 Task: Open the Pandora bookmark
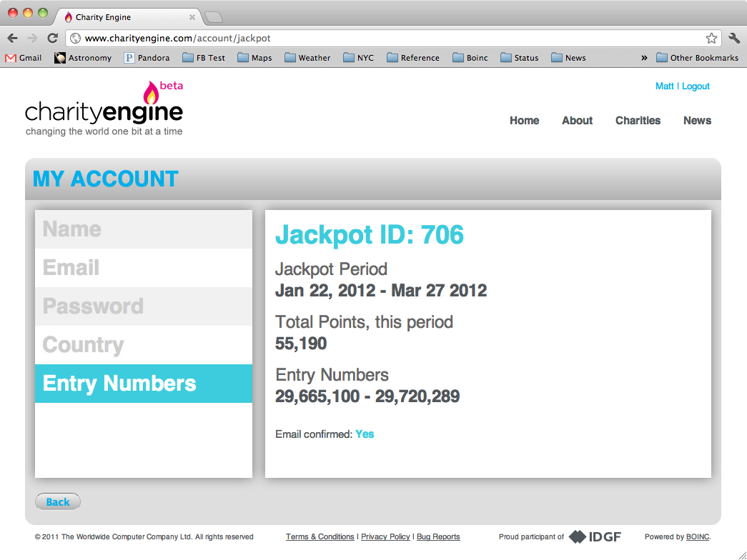point(147,58)
